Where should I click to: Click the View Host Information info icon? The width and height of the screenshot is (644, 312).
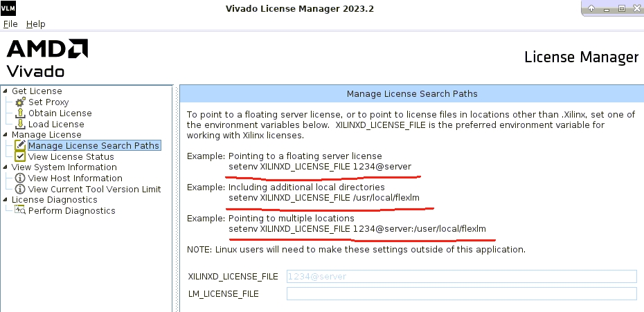[x=20, y=178]
